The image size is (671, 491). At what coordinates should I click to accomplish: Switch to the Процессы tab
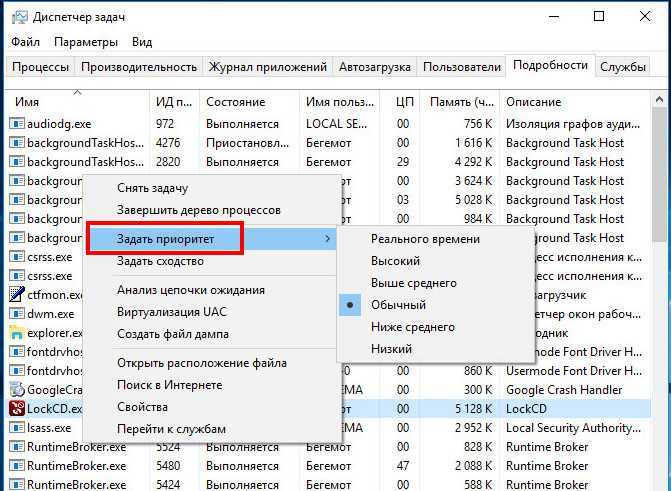click(40, 67)
